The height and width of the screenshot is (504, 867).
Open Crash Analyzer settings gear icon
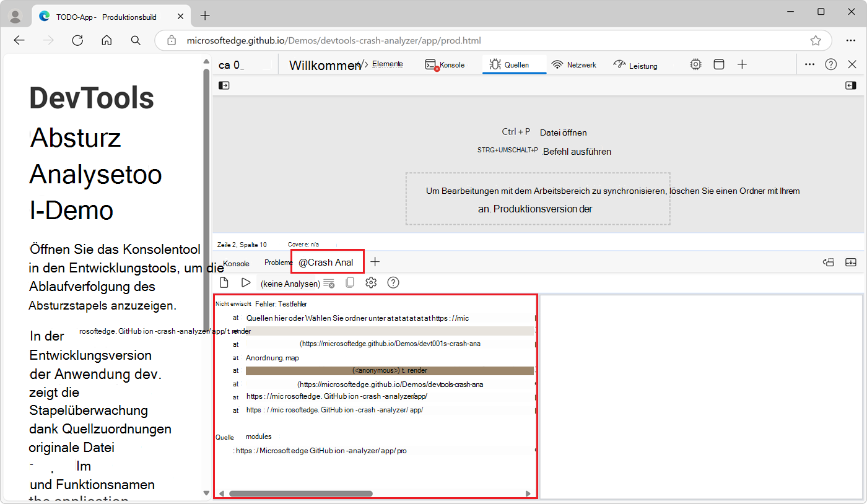(x=370, y=282)
